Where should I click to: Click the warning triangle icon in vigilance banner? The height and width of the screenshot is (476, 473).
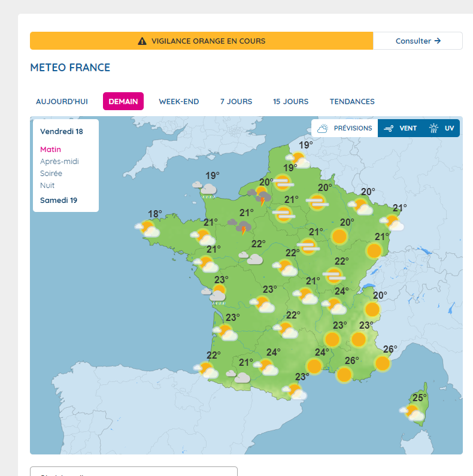142,41
